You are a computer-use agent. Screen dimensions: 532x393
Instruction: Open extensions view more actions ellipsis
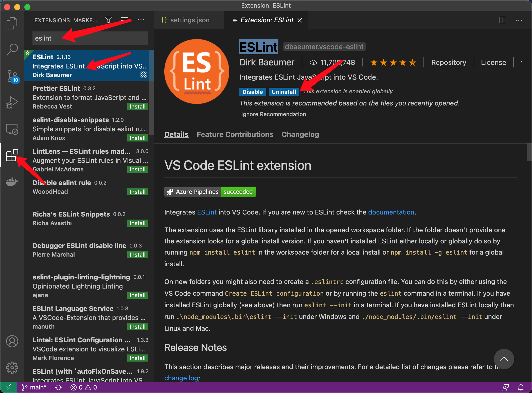141,20
